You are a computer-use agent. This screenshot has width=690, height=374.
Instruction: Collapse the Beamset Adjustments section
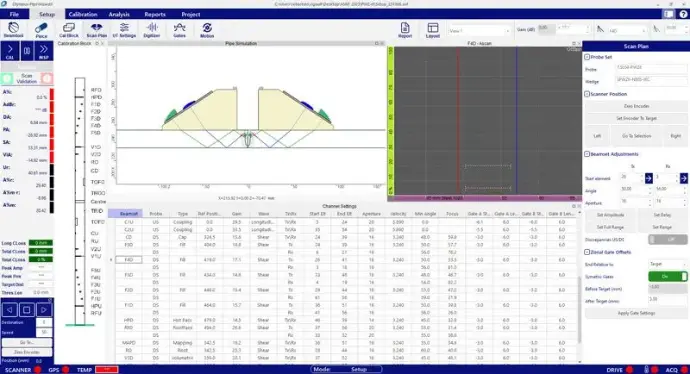coord(587,154)
